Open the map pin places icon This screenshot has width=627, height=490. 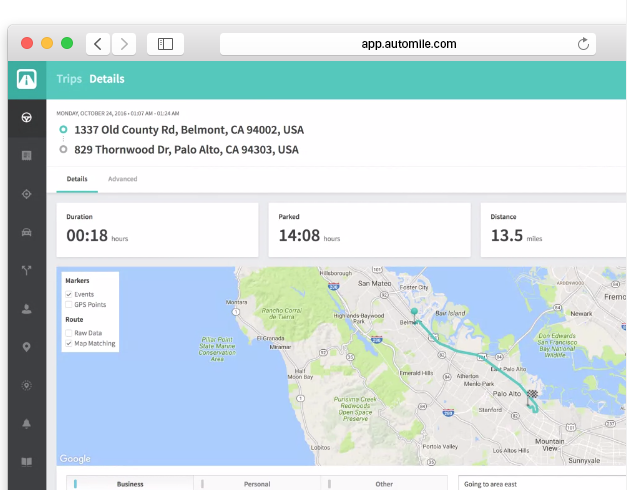(x=27, y=346)
